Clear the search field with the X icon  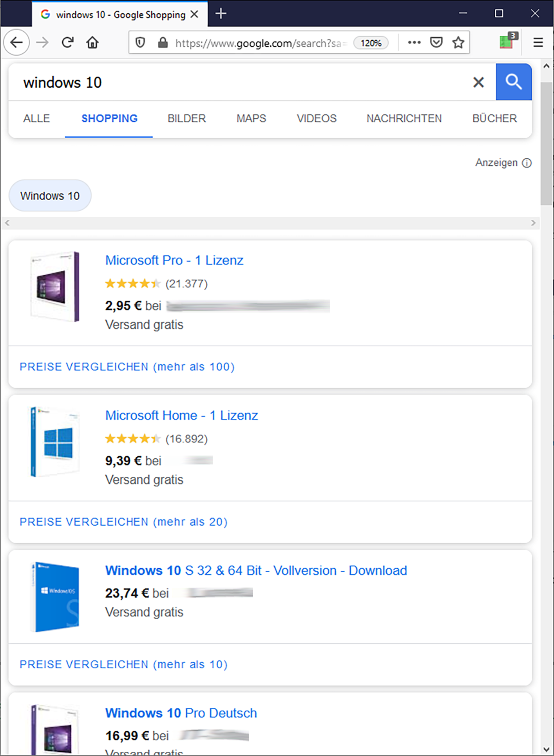[x=478, y=82]
